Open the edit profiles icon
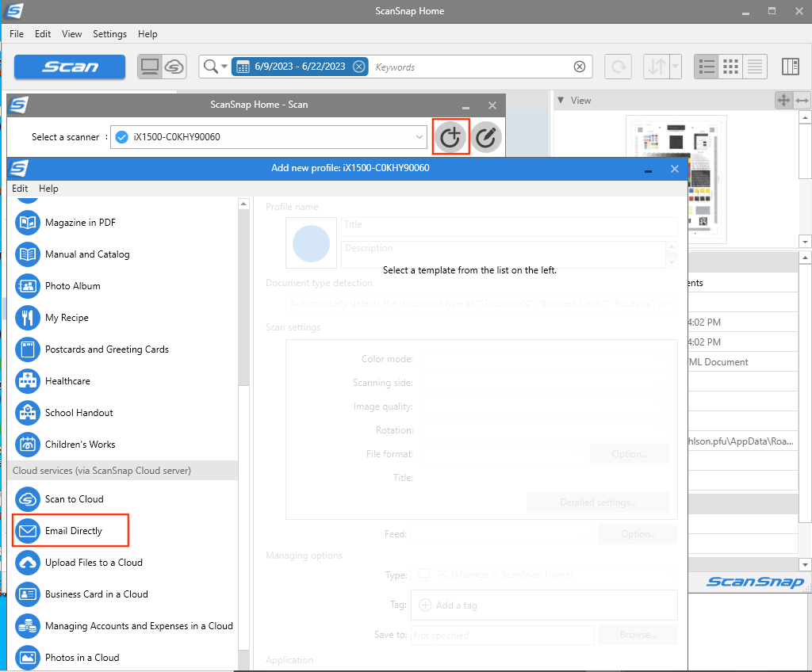The height and width of the screenshot is (672, 812). (486, 136)
